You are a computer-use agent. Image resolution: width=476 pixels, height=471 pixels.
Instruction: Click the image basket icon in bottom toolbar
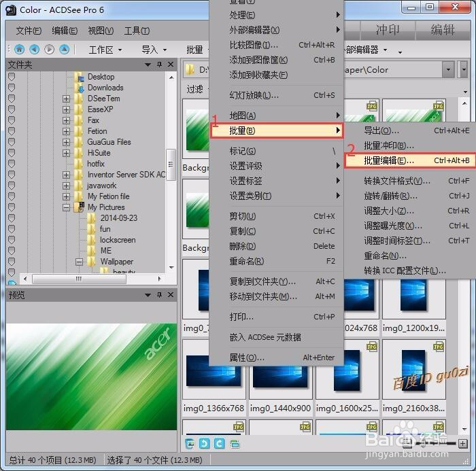[x=190, y=444]
